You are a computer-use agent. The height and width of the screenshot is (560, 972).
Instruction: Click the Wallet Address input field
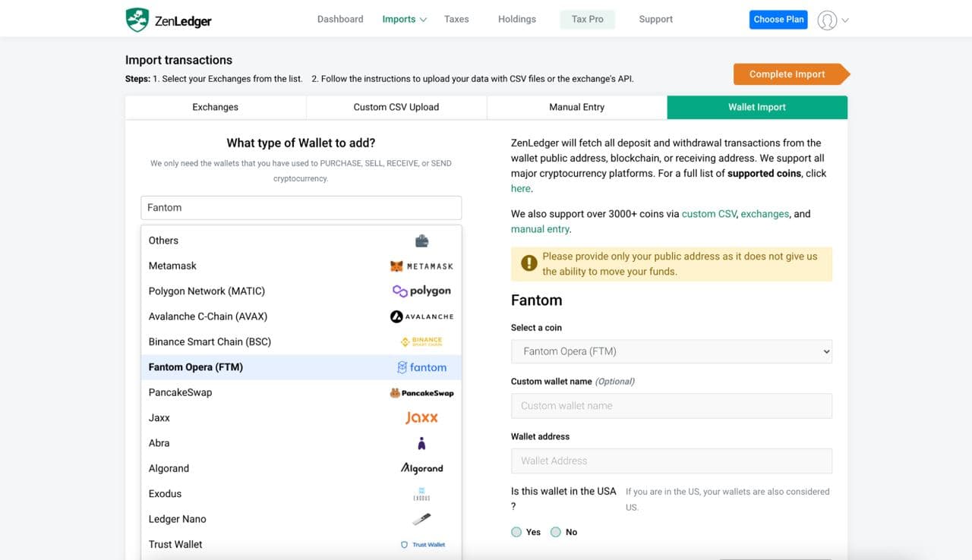(x=671, y=461)
